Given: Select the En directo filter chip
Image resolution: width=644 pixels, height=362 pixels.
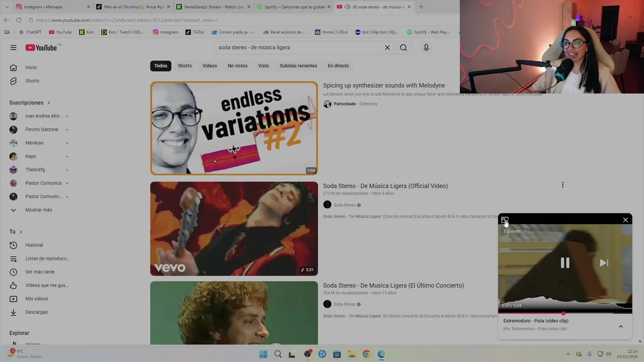Looking at the screenshot, I should (338, 66).
